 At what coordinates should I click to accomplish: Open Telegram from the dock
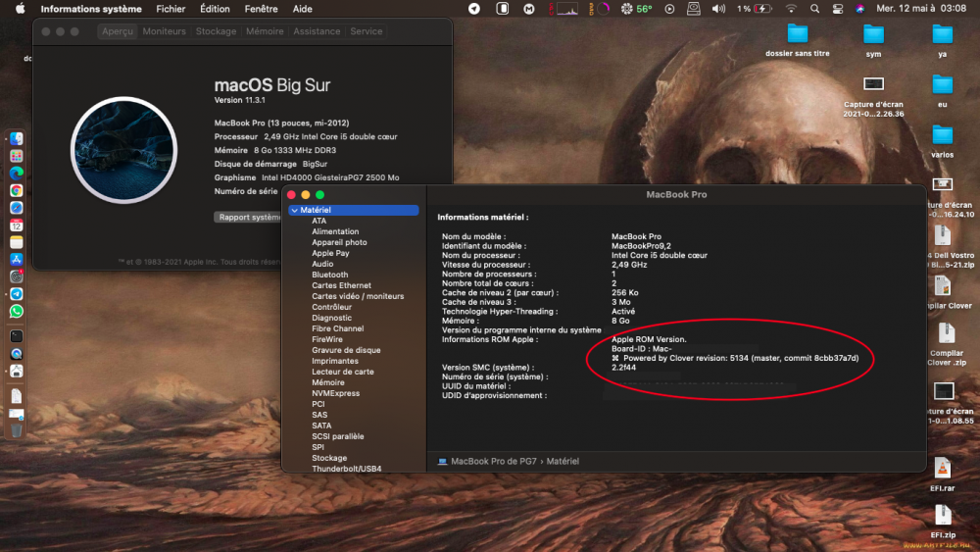click(x=17, y=294)
